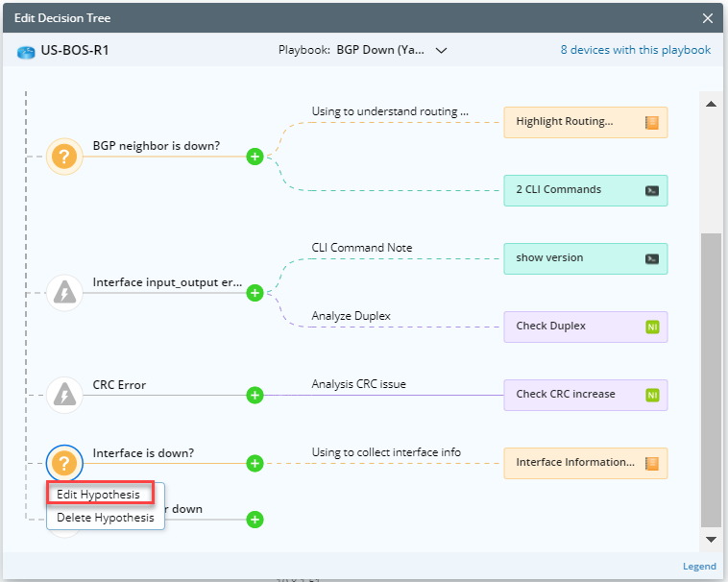728x582 pixels.
Task: Click the scrollbar up arrow
Action: click(711, 104)
